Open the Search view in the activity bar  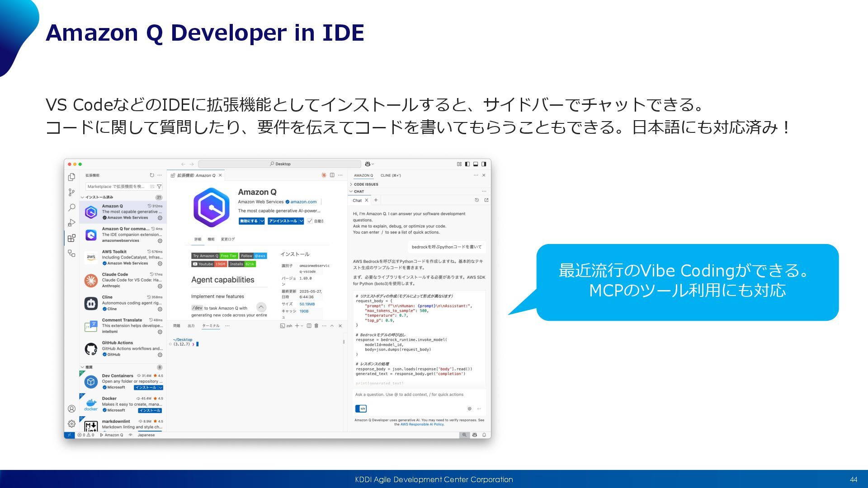pos(71,207)
